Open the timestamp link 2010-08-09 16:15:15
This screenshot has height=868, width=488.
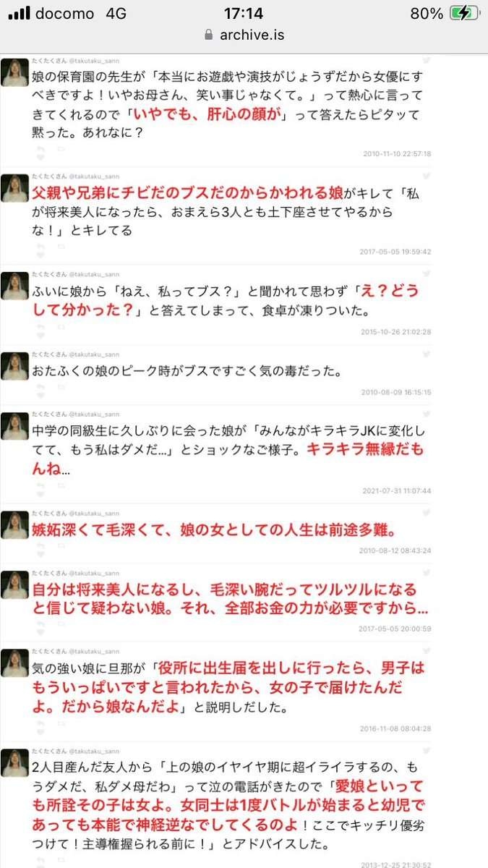[395, 392]
